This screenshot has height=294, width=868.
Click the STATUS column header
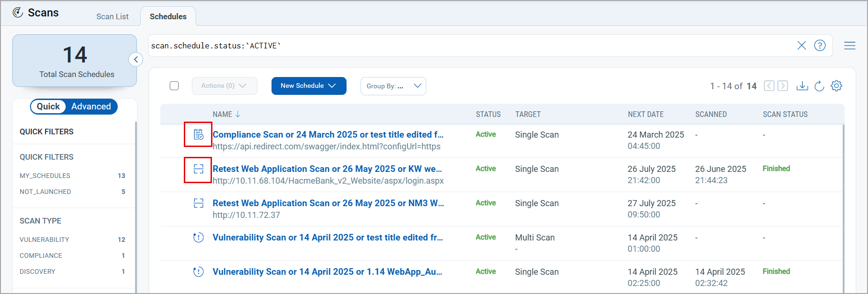tap(488, 114)
